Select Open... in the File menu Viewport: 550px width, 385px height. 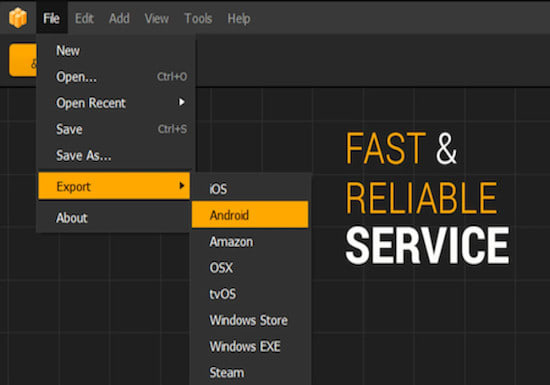point(115,77)
